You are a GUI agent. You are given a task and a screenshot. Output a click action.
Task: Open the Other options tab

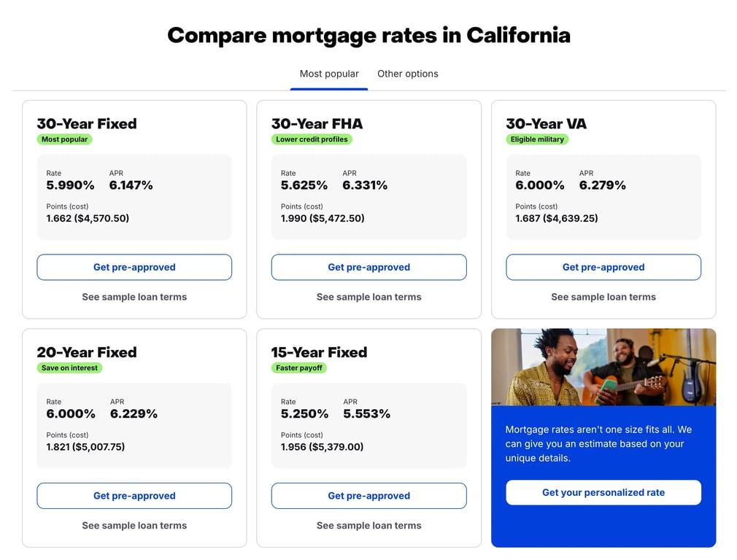(408, 74)
